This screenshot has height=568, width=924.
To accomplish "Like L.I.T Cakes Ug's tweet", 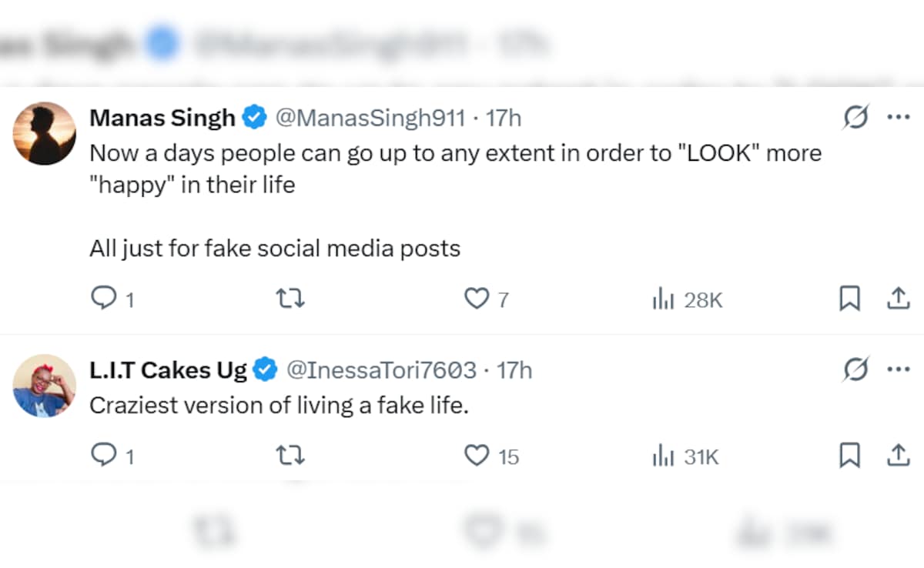I will [x=477, y=456].
